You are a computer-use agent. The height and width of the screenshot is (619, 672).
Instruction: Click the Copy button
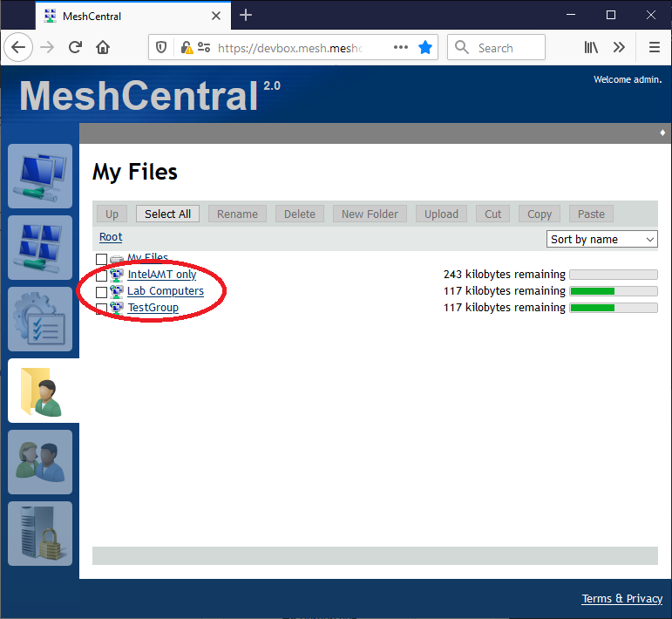pos(540,214)
